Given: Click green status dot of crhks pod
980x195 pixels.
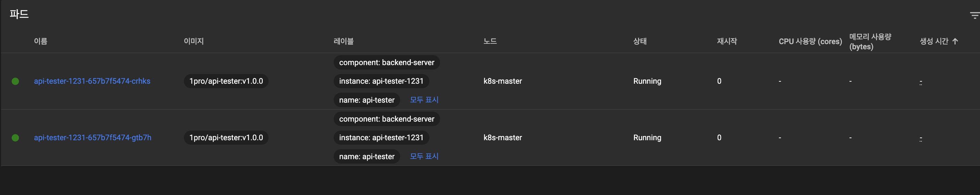Looking at the screenshot, I should 15,81.
